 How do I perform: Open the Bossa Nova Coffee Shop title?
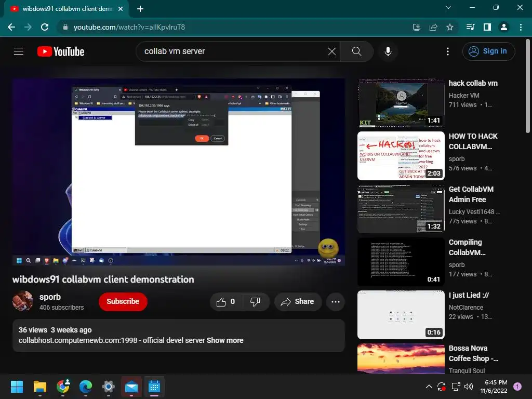pos(473,353)
